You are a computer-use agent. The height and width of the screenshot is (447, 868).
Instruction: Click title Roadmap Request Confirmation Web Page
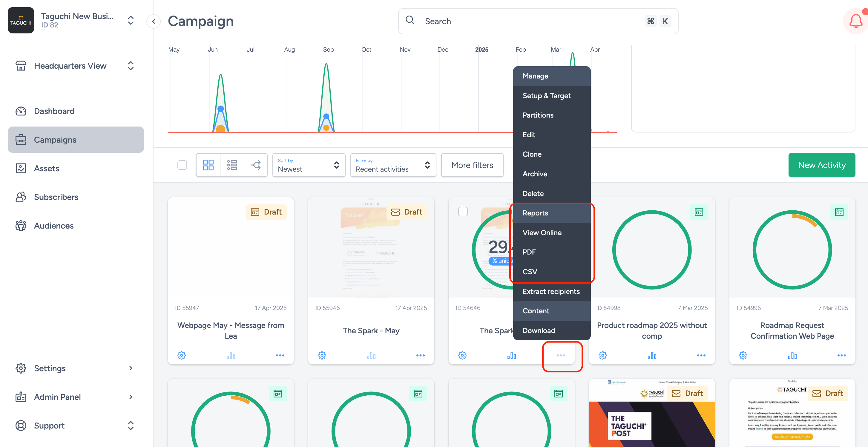[792, 331]
